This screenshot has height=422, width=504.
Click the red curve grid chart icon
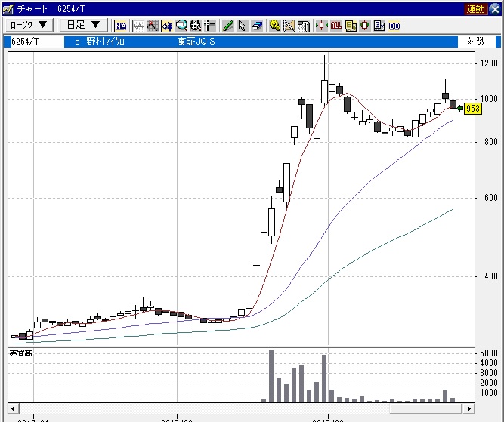[153, 26]
